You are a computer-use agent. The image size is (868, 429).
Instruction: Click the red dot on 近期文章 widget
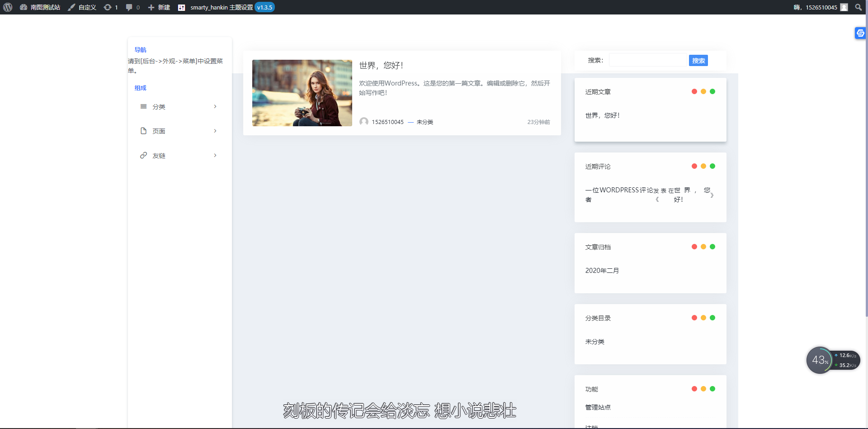(694, 91)
